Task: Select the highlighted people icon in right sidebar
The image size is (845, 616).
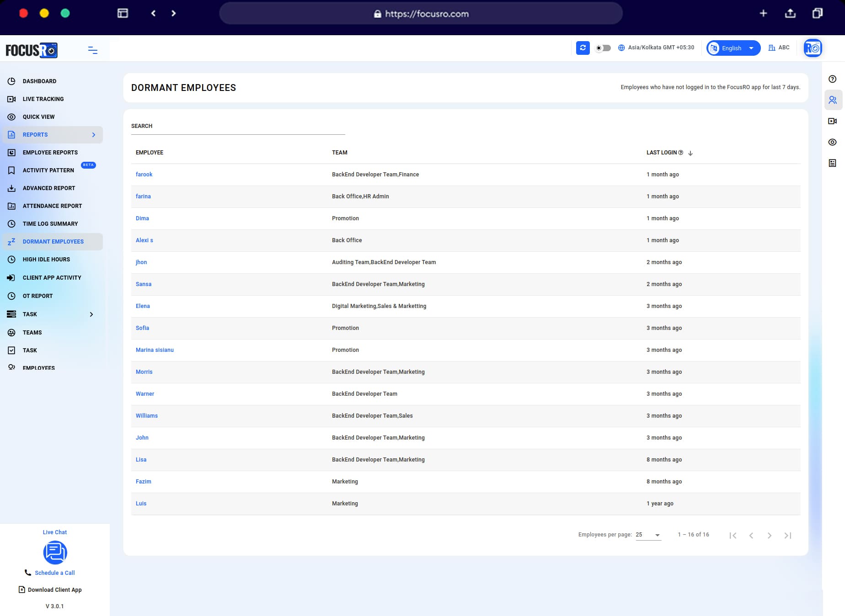Action: 832,99
